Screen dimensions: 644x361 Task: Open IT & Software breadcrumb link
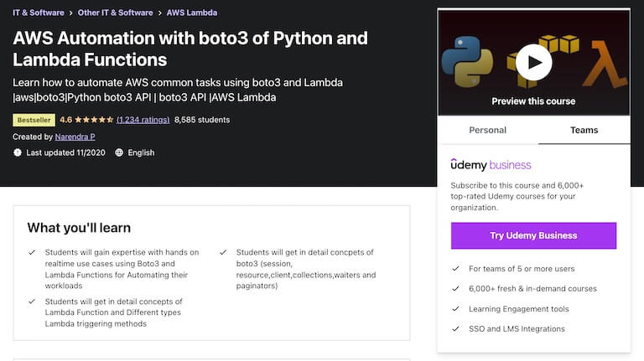point(39,13)
